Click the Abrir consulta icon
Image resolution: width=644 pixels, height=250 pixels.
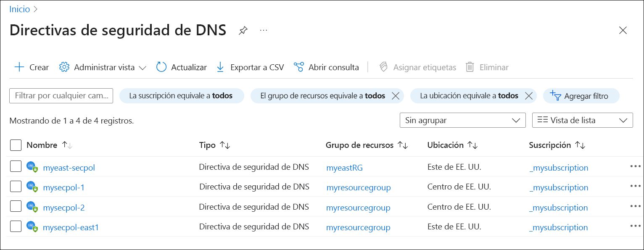point(299,67)
